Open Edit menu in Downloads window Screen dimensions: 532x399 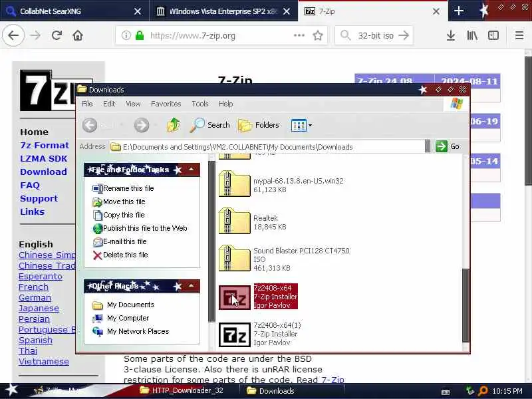pos(109,104)
